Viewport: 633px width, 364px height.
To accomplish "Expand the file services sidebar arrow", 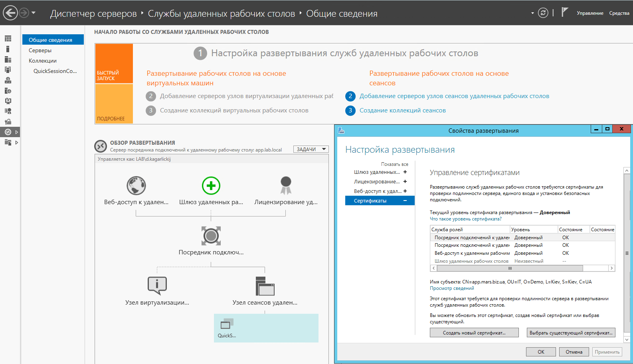I will (16, 142).
